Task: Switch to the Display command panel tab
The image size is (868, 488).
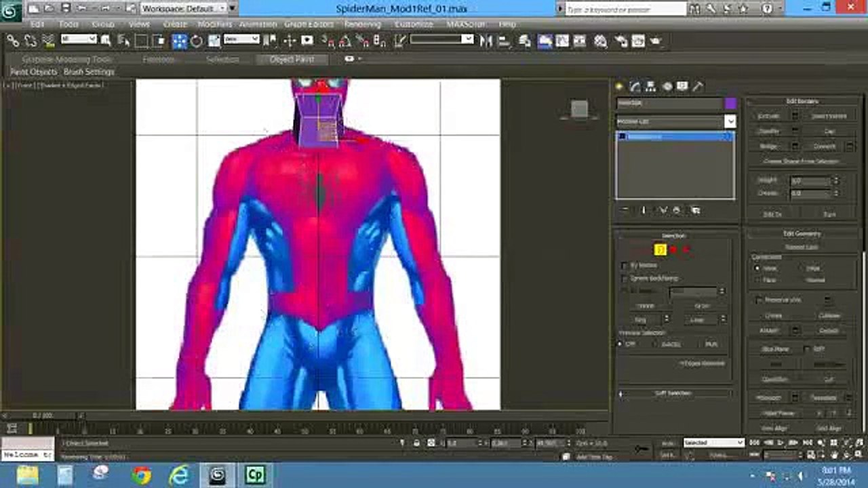Action: (x=682, y=86)
